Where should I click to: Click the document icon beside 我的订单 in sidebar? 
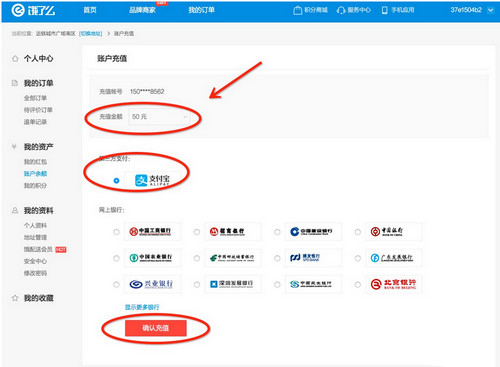point(15,83)
